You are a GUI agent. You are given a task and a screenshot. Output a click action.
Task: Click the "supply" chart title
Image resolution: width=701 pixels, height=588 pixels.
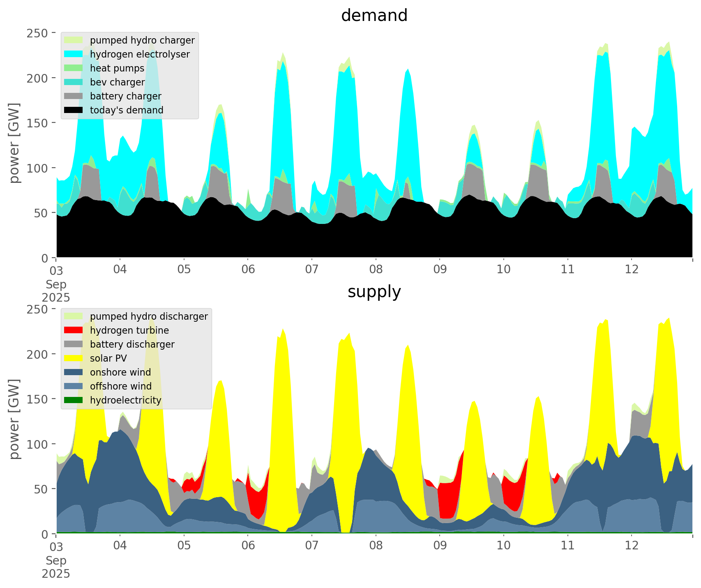click(x=374, y=292)
